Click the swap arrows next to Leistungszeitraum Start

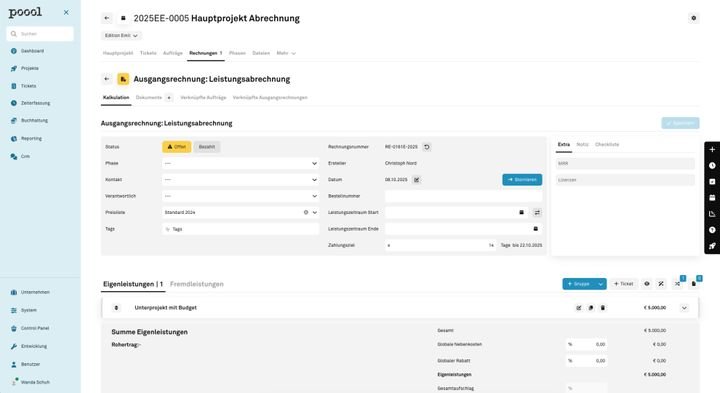[537, 212]
